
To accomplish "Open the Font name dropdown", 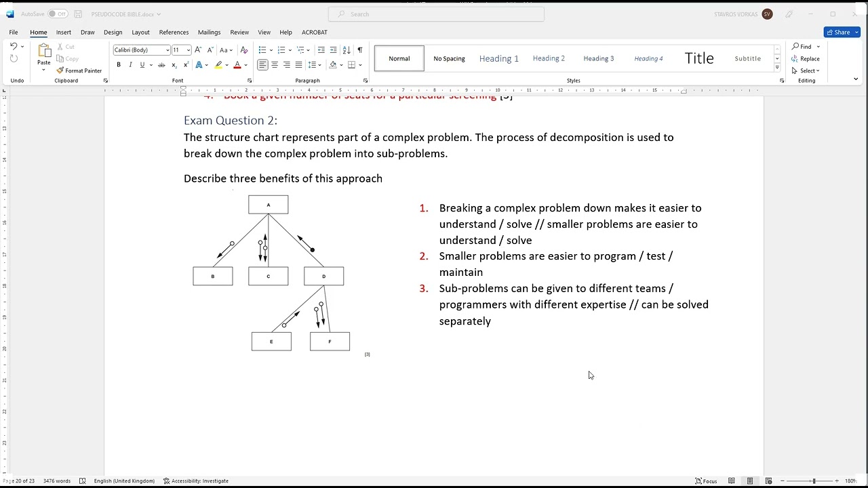I will (167, 50).
